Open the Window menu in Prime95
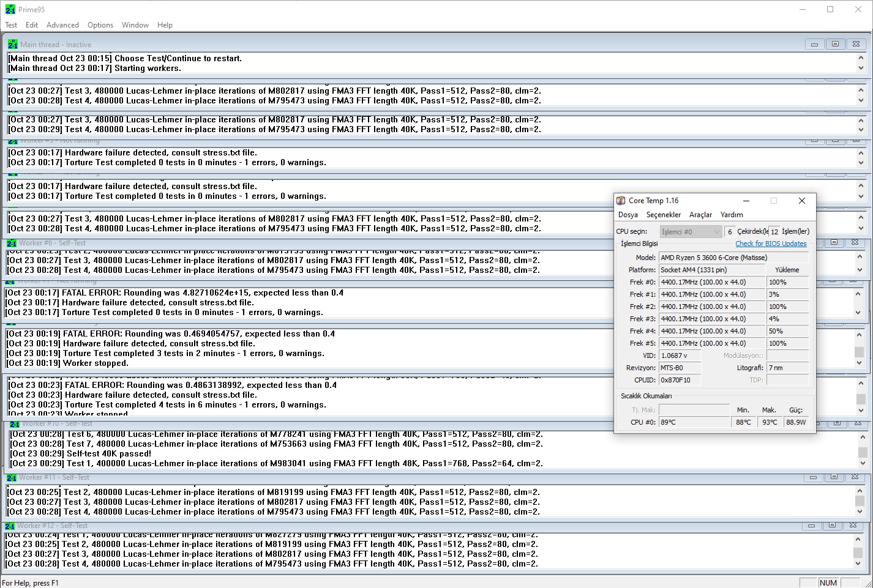 135,25
